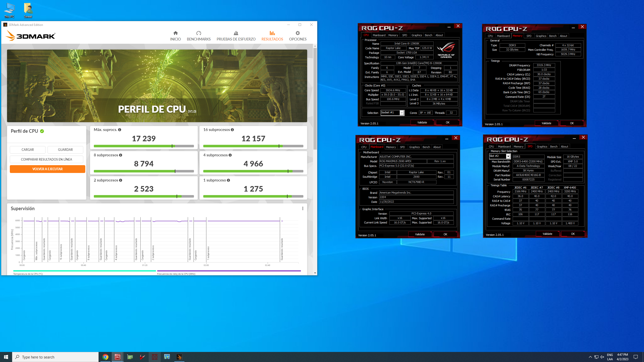Open the OPCIONES tab in 3DMark
The height and width of the screenshot is (362, 644).
click(298, 36)
